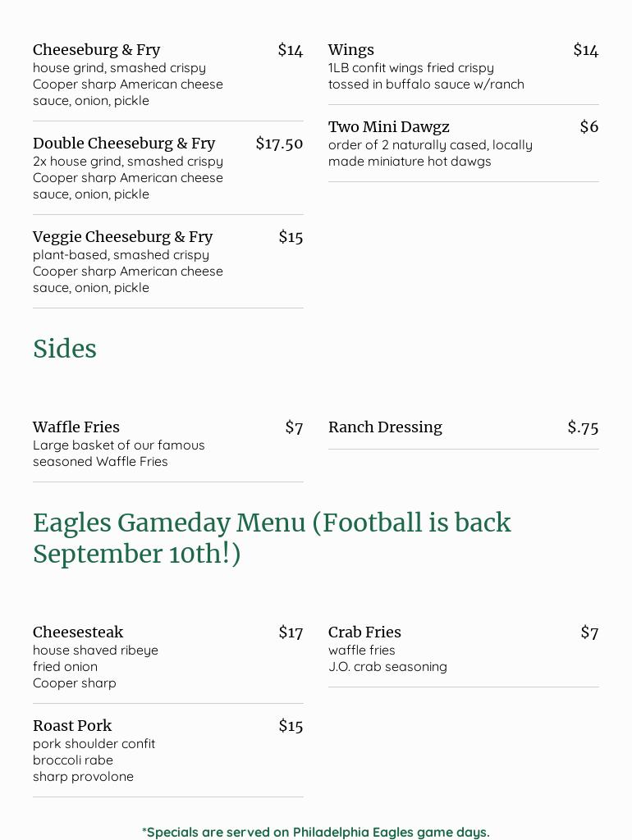Click the Eagles Gameday Menu heading
Screen dimensions: 632x840
(x=272, y=538)
